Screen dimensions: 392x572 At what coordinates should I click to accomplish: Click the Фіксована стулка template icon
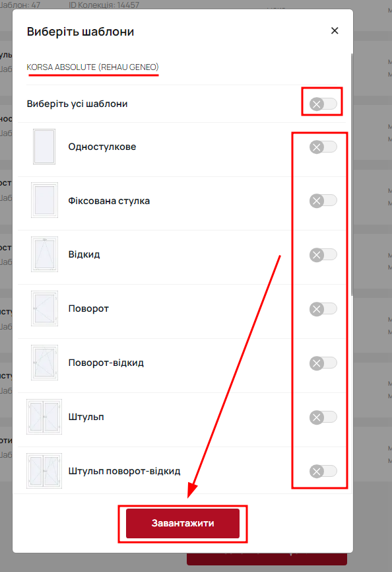44,200
